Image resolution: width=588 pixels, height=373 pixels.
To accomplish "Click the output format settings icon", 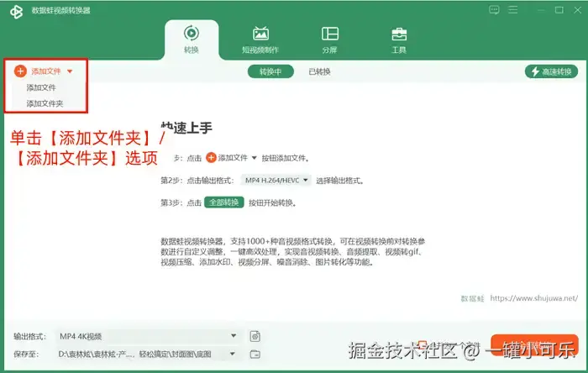I will pos(255,336).
